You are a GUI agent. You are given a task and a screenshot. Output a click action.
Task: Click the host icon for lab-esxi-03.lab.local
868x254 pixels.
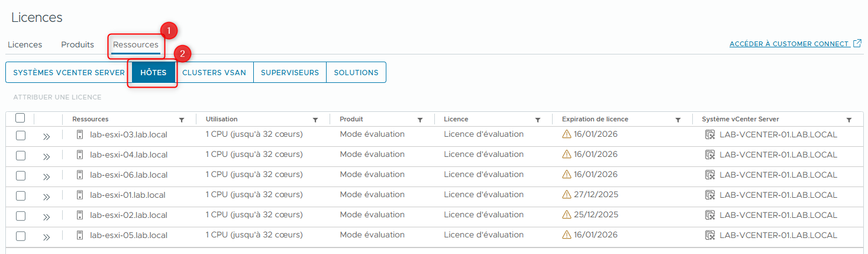point(80,134)
